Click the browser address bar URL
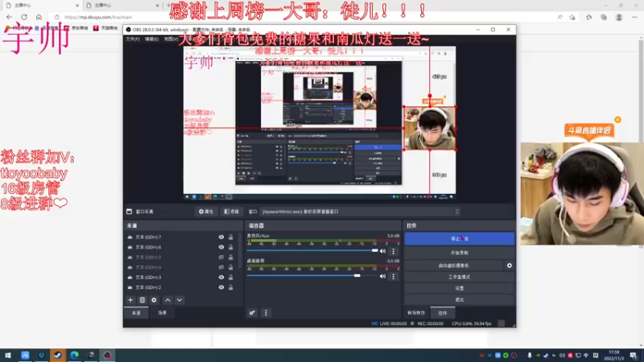644x362 pixels. point(98,17)
